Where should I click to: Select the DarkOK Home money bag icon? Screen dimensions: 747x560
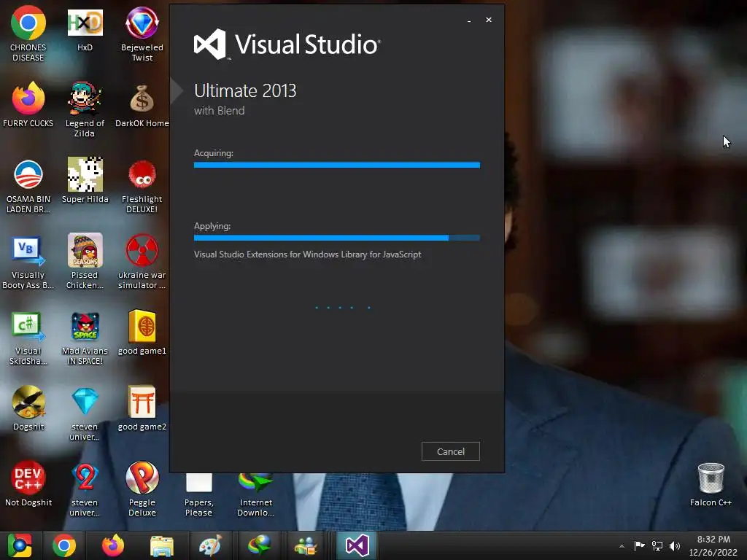pyautogui.click(x=142, y=104)
